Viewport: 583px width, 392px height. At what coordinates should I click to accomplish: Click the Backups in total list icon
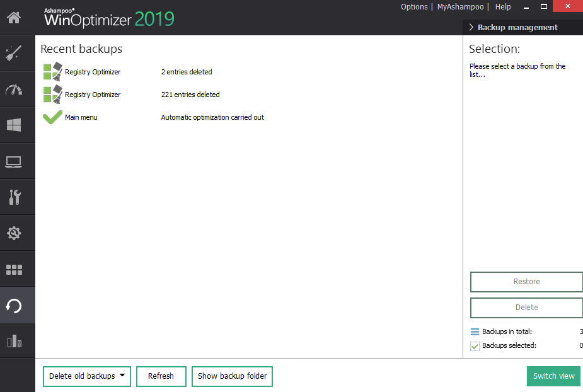[x=475, y=331]
